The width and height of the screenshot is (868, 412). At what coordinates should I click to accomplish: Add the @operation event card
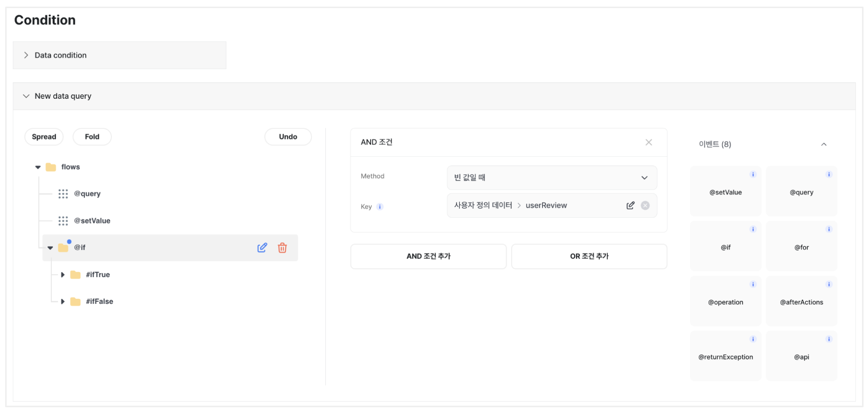726,301
